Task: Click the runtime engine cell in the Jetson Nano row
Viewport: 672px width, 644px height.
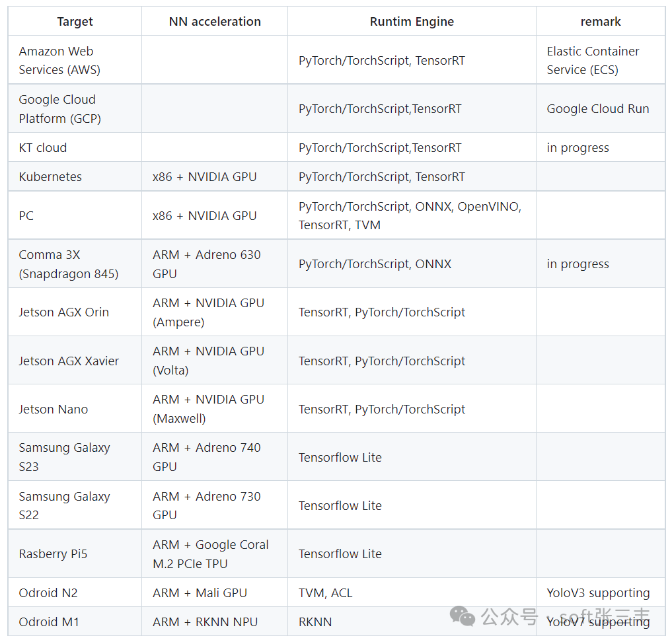Action: click(412, 409)
